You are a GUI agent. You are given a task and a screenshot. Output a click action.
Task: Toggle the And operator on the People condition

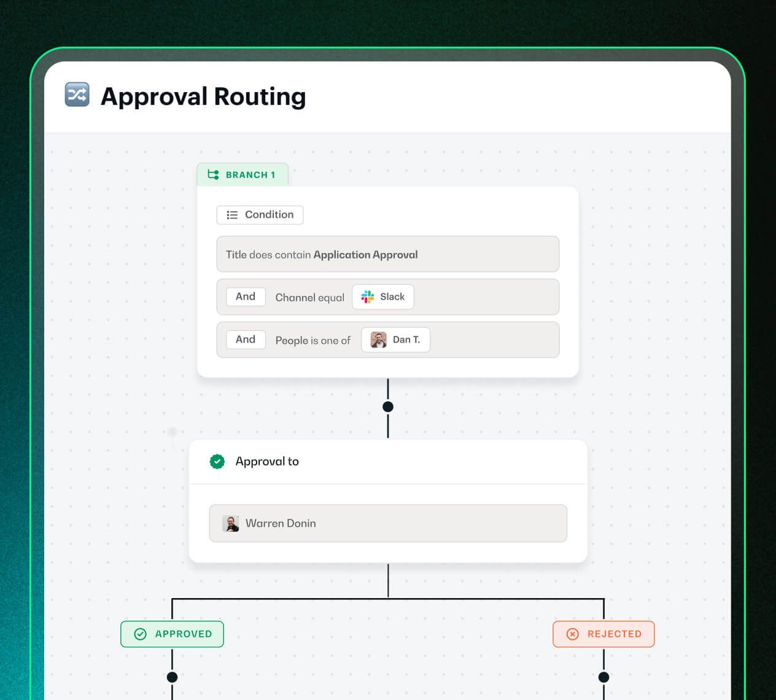[x=245, y=339]
